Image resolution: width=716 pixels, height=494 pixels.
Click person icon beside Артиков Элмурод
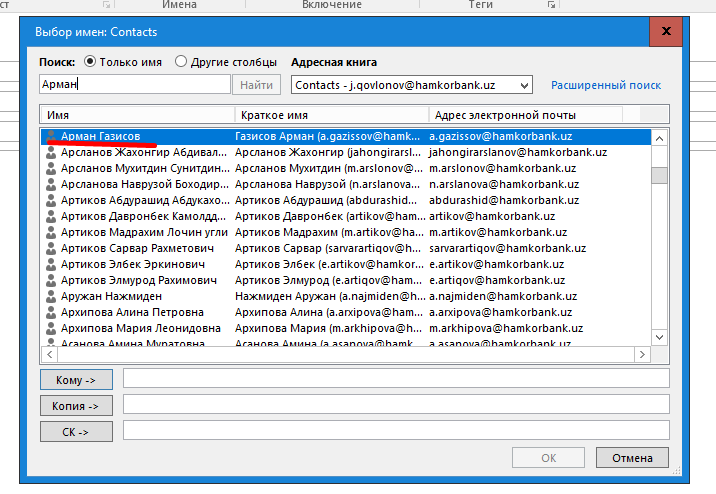pos(51,280)
